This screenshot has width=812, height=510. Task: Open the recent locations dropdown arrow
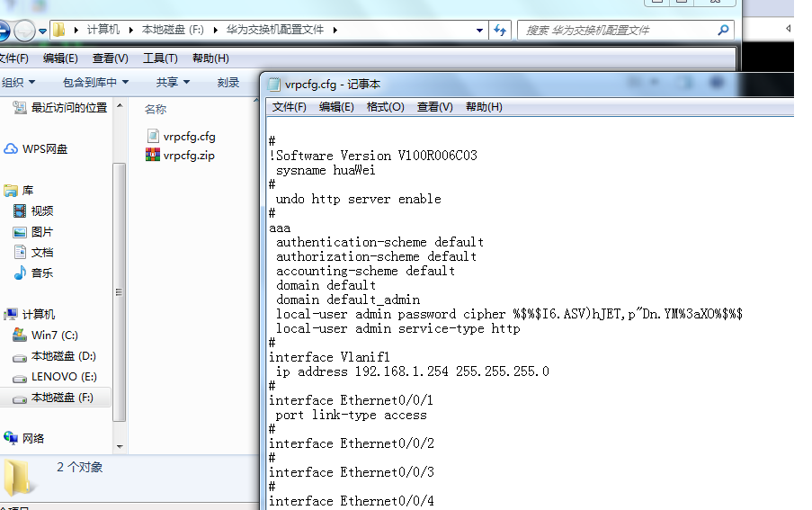pyautogui.click(x=42, y=31)
